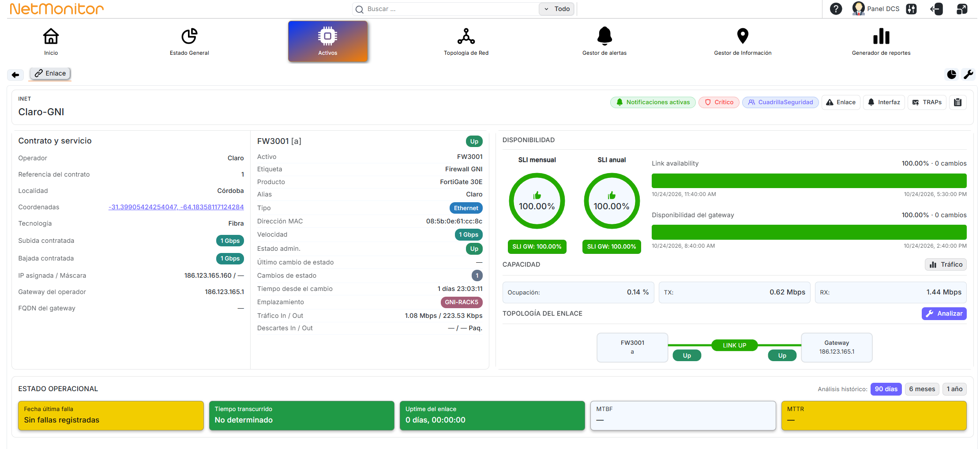Expand the Todo search filter dropdown
Viewport: 980px width, 449px height.
(556, 9)
